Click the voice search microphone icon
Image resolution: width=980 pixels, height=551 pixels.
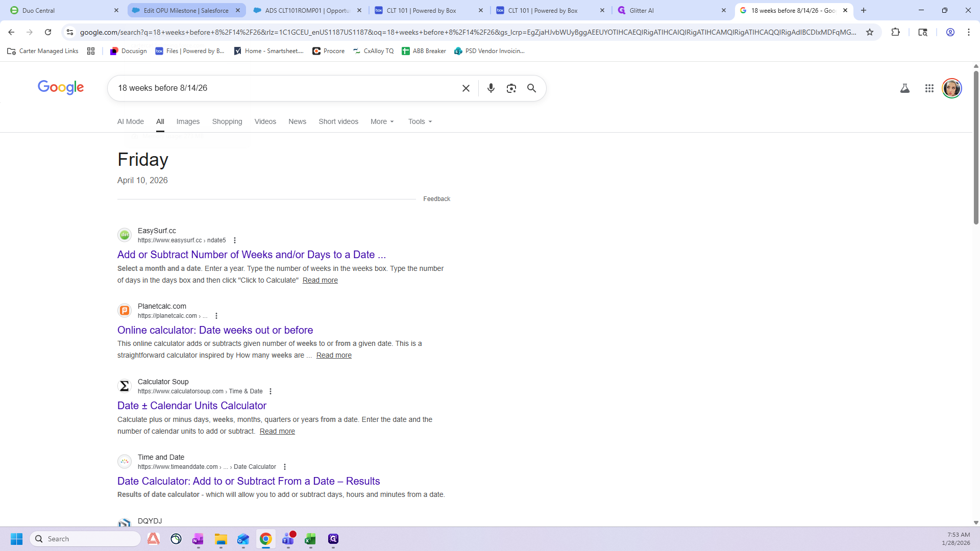click(491, 88)
